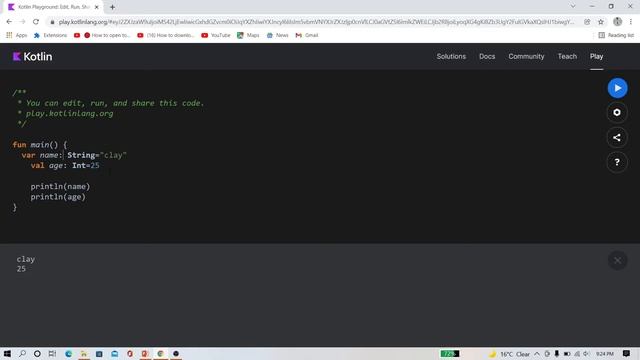Open a new browser tab
This screenshot has width=640, height=360.
tap(112, 7)
